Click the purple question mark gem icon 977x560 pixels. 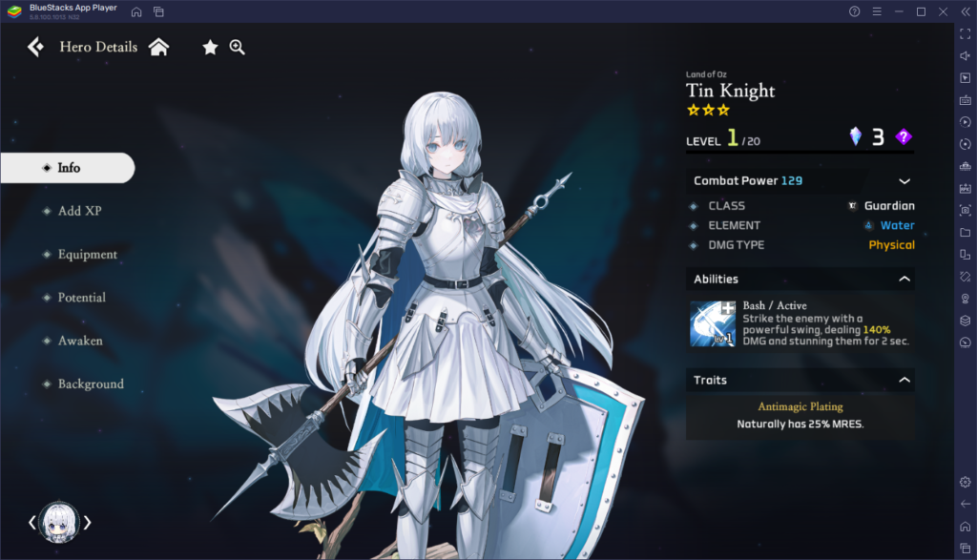[x=904, y=137]
